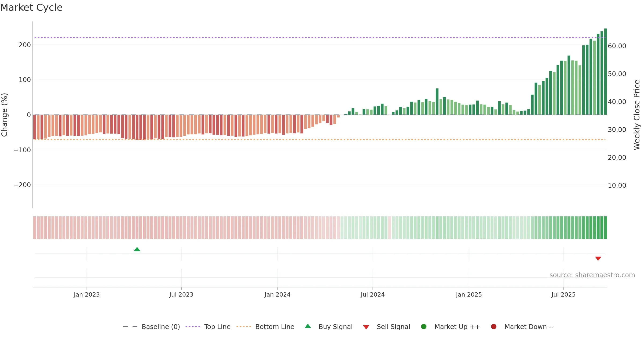Click the 20.00 price tick label

tap(617, 158)
